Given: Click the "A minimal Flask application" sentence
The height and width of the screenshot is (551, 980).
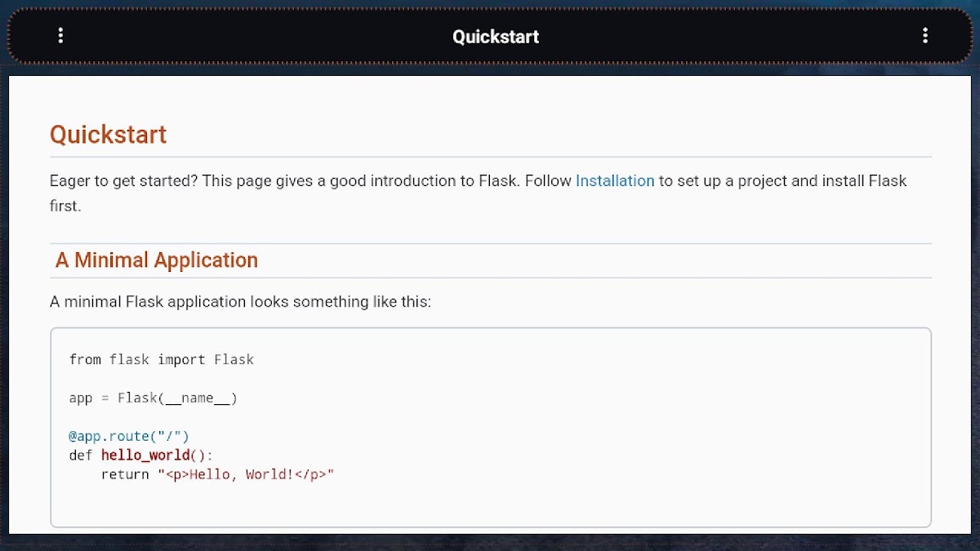Looking at the screenshot, I should [x=240, y=302].
